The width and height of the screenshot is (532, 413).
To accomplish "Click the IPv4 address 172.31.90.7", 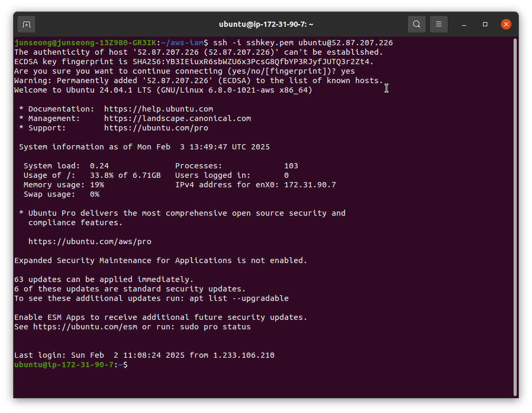I will [x=310, y=185].
